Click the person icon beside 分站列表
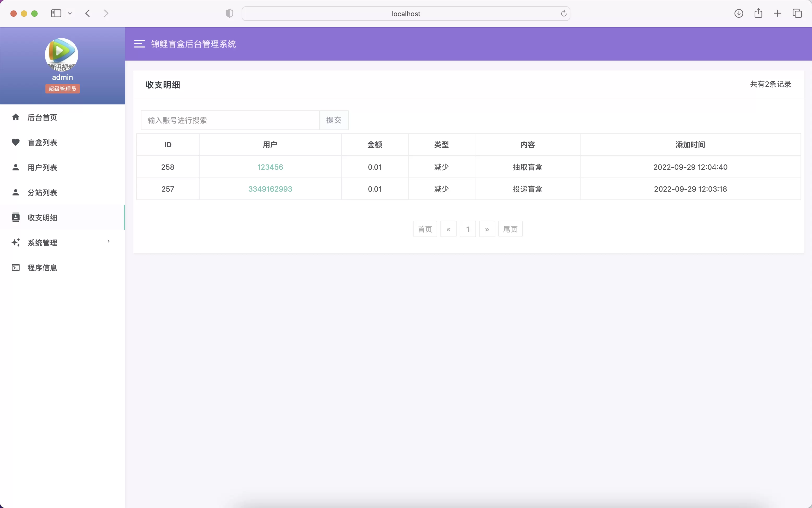This screenshot has height=508, width=812. click(15, 192)
